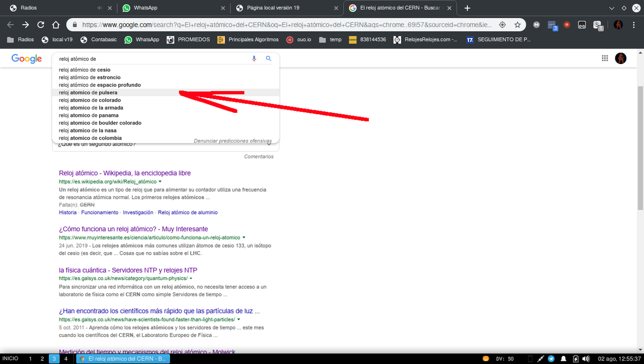The height and width of the screenshot is (364, 644).
Task: Go back with the browser back arrow
Action: tap(11, 25)
